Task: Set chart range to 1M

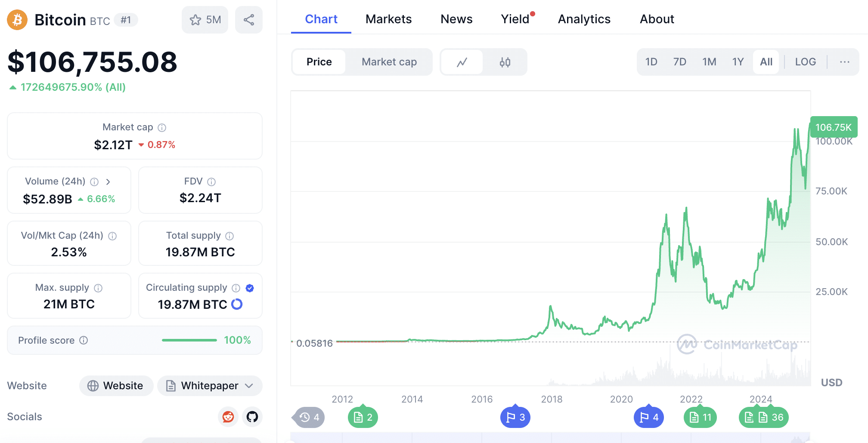Action: click(x=709, y=62)
